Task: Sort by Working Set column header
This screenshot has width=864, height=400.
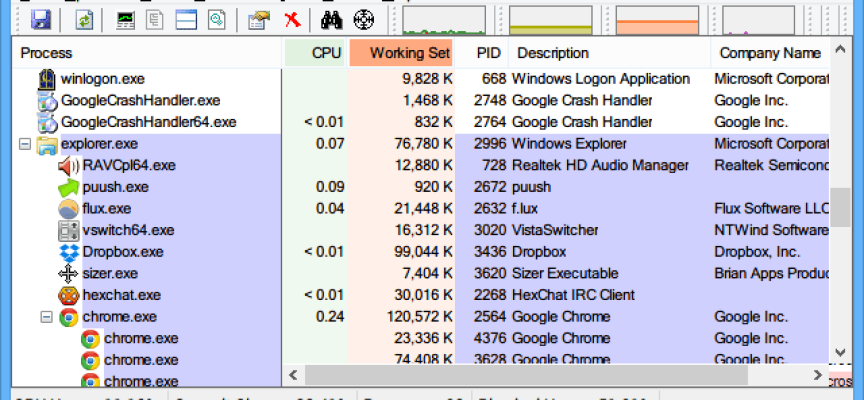Action: pos(401,53)
